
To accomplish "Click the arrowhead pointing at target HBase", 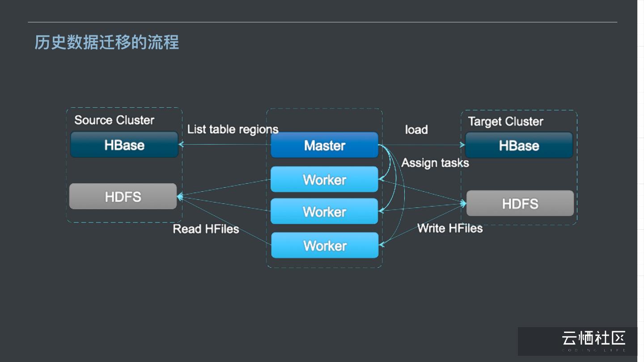I will pos(462,145).
